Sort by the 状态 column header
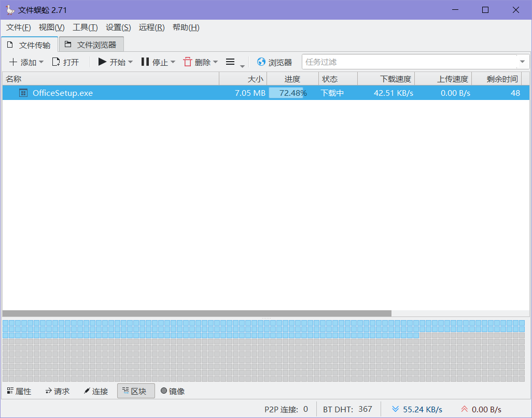 pyautogui.click(x=338, y=79)
